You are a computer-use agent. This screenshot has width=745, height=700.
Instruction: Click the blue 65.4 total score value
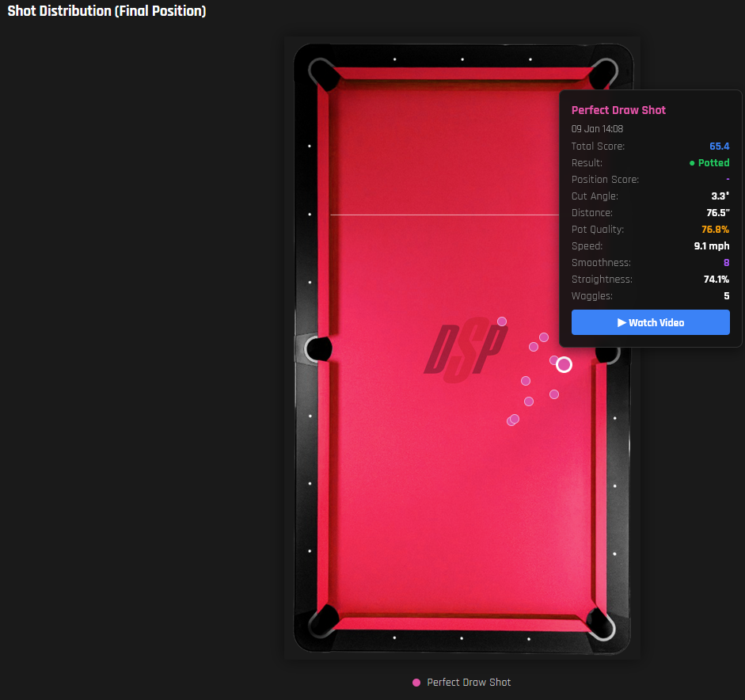(719, 146)
